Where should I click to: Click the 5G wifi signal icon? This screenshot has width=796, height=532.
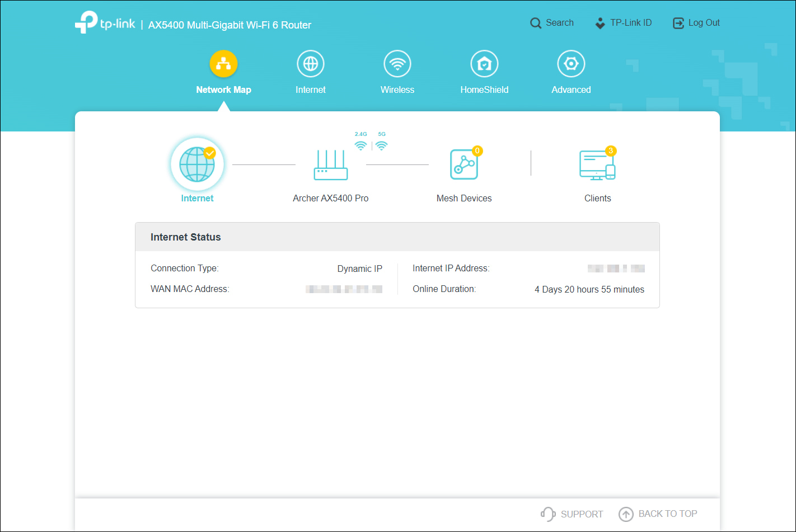pos(381,145)
